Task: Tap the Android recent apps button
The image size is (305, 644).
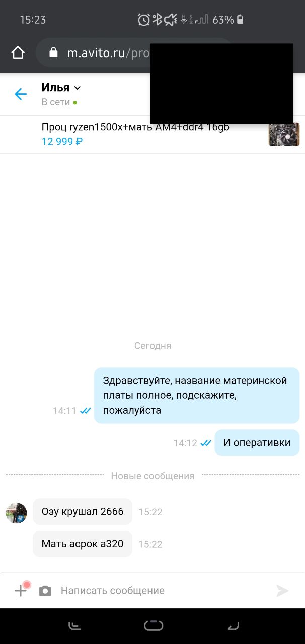Action: pyautogui.click(x=74, y=626)
